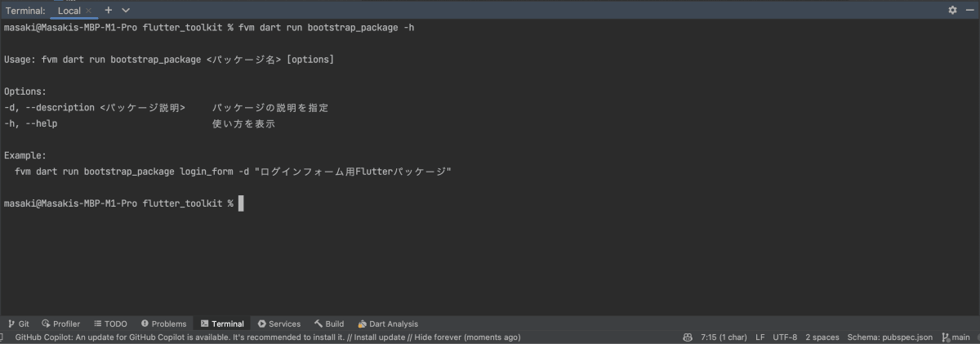Click the 7:15 caret position indicator

coord(724,337)
